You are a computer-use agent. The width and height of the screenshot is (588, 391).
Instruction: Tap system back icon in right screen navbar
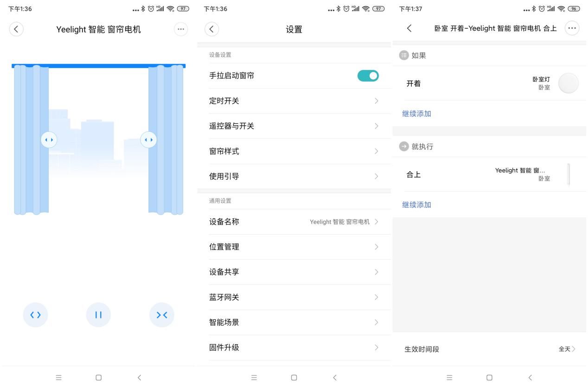[x=530, y=378]
